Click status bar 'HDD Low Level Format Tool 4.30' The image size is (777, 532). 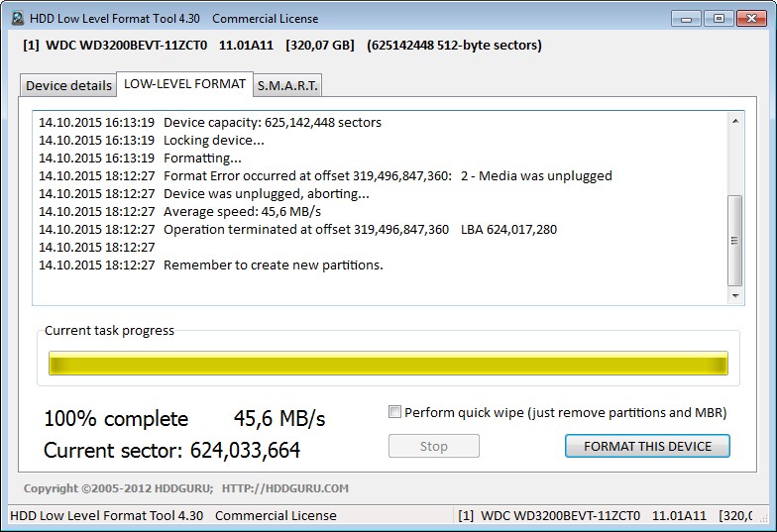(106, 515)
